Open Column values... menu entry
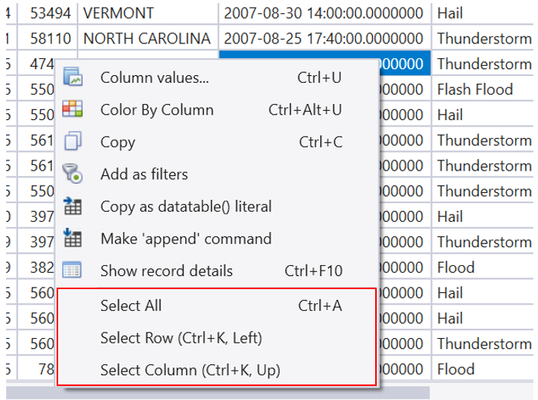 tap(217, 78)
